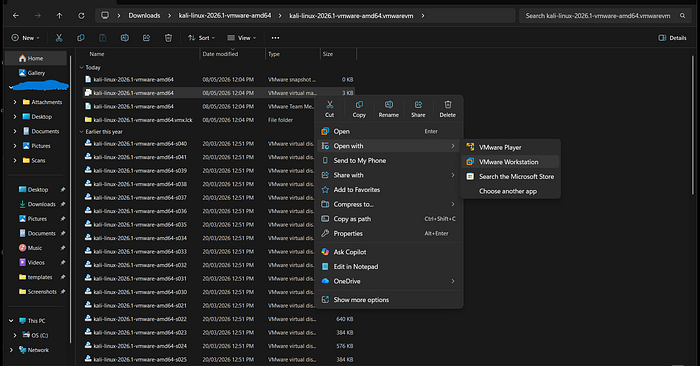This screenshot has height=366, width=700.
Task: Open the three-dot See more menu
Action: [x=275, y=38]
